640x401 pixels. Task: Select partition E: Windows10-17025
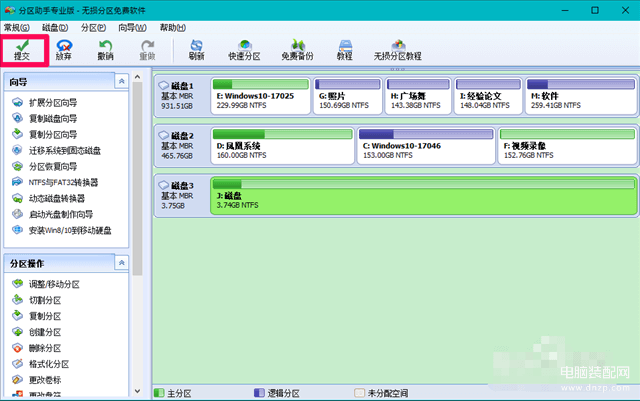[x=261, y=96]
